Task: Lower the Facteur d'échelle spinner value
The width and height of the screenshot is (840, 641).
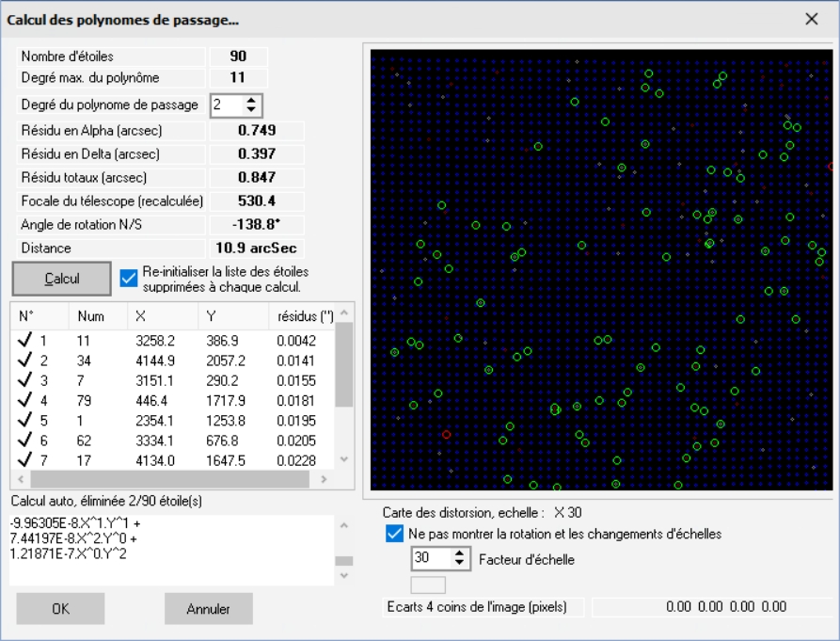Action: click(459, 564)
